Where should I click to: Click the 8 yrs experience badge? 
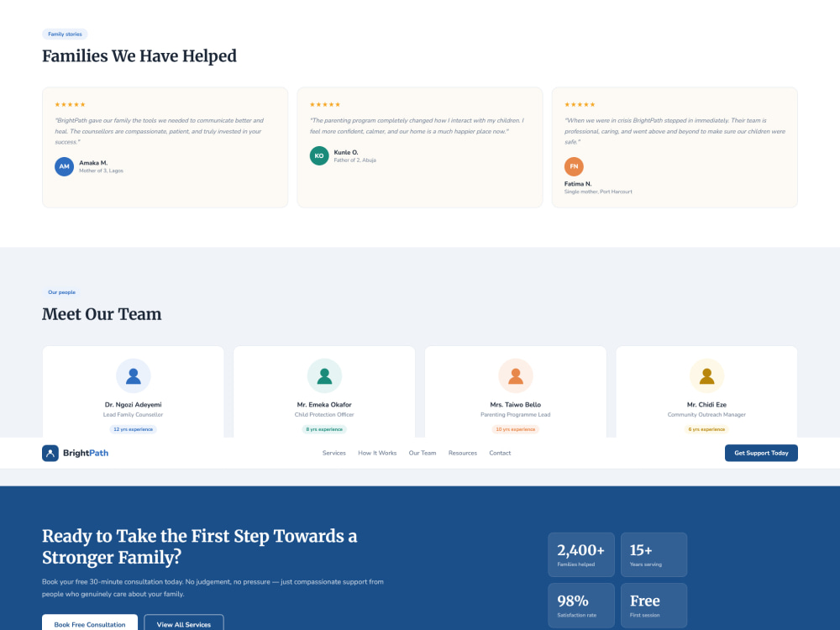[x=324, y=429]
